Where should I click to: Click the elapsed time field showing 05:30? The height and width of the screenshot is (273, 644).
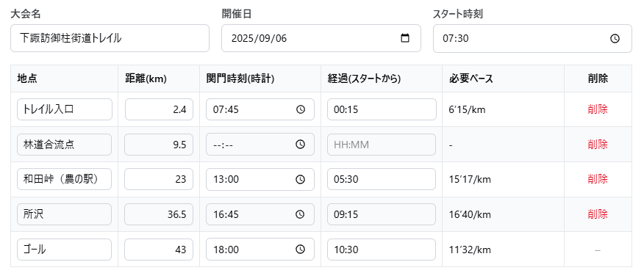382,179
